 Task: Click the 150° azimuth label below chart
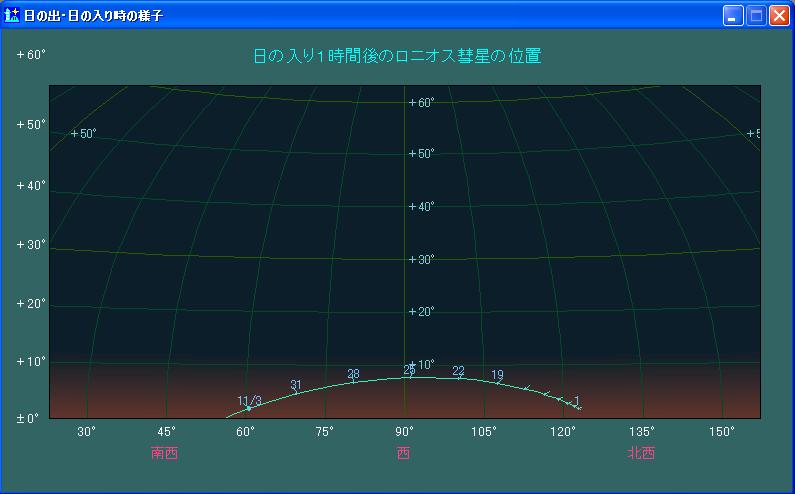pos(721,431)
